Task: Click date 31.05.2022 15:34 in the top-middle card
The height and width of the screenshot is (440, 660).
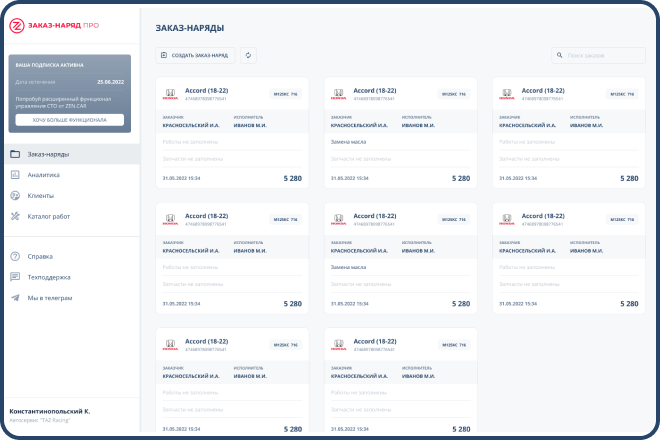Action: 349,179
